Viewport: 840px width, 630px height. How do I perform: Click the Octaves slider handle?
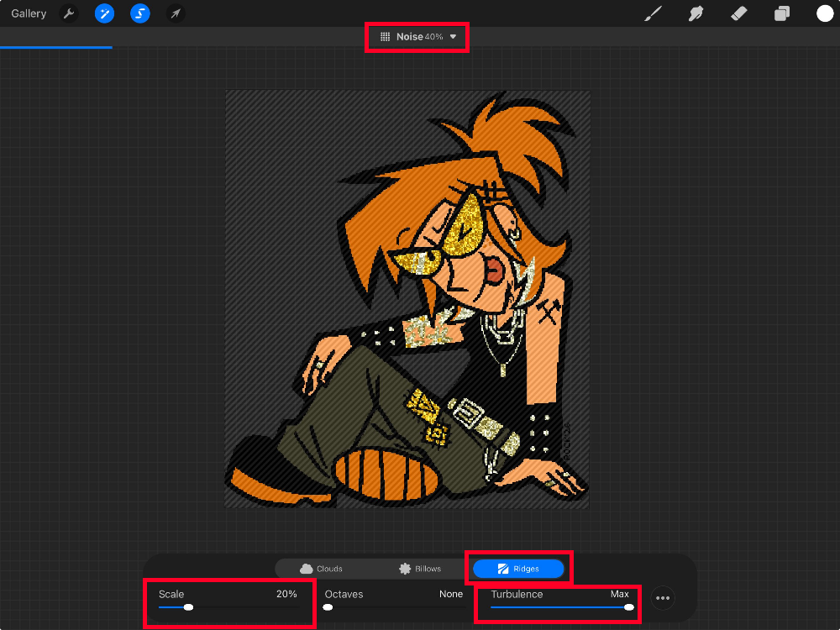(328, 606)
